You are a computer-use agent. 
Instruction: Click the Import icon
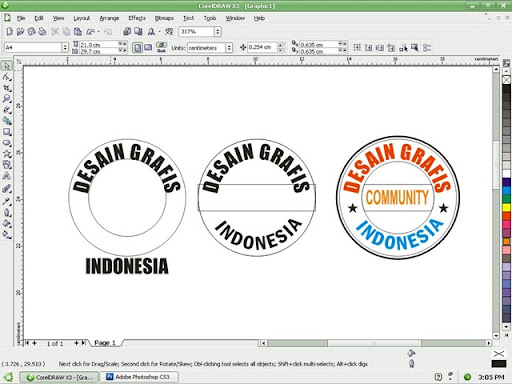pos(127,31)
